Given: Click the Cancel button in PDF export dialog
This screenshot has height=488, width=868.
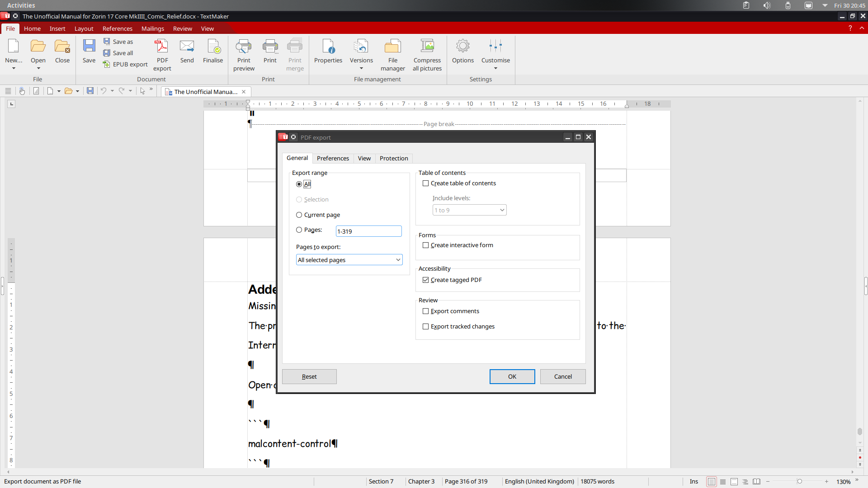Looking at the screenshot, I should (563, 377).
